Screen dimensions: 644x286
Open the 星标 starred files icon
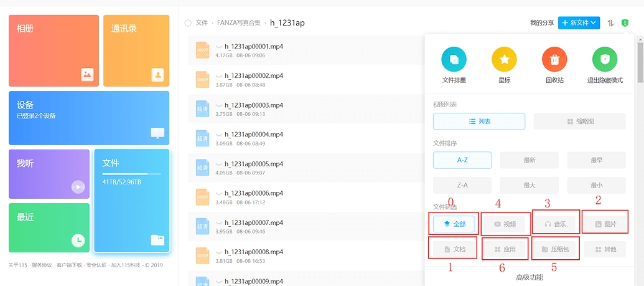coord(504,60)
